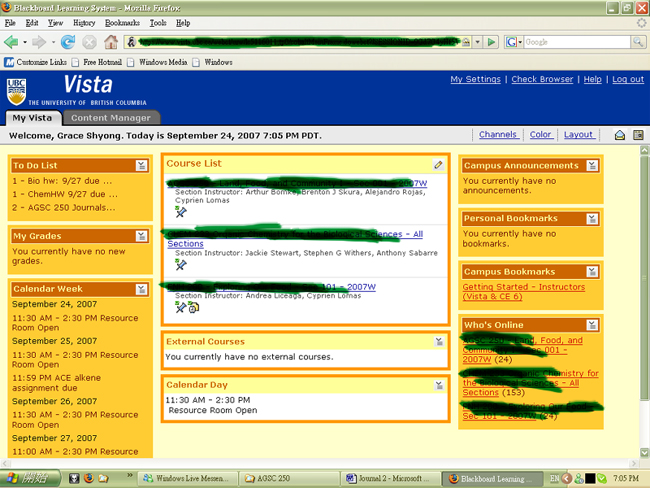The width and height of the screenshot is (650, 488).
Task: Open the browser Help menu
Action: [x=183, y=23]
